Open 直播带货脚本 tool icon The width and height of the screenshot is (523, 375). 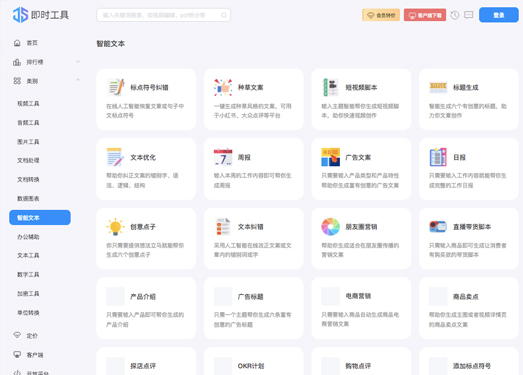438,227
